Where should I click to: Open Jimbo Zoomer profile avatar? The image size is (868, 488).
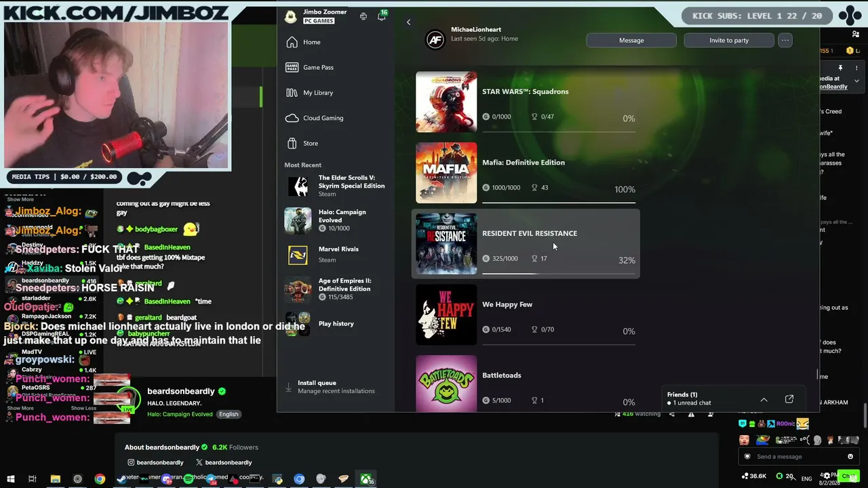(x=291, y=16)
